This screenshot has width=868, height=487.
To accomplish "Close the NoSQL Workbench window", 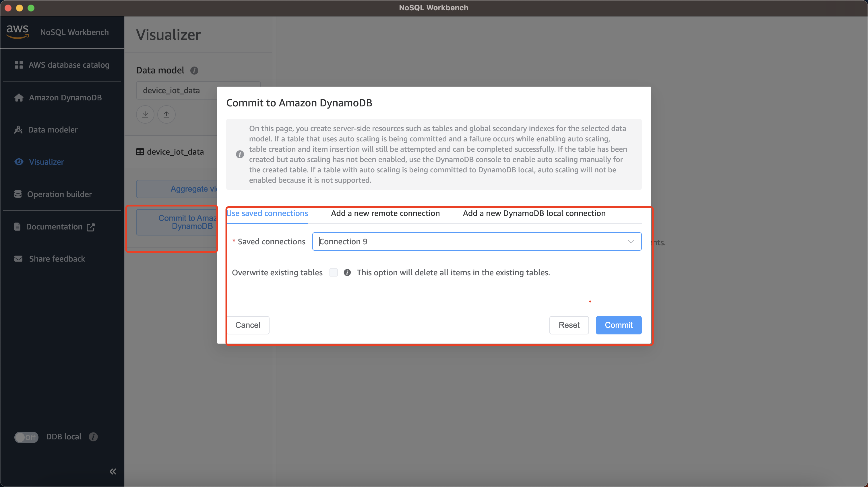I will (x=8, y=8).
